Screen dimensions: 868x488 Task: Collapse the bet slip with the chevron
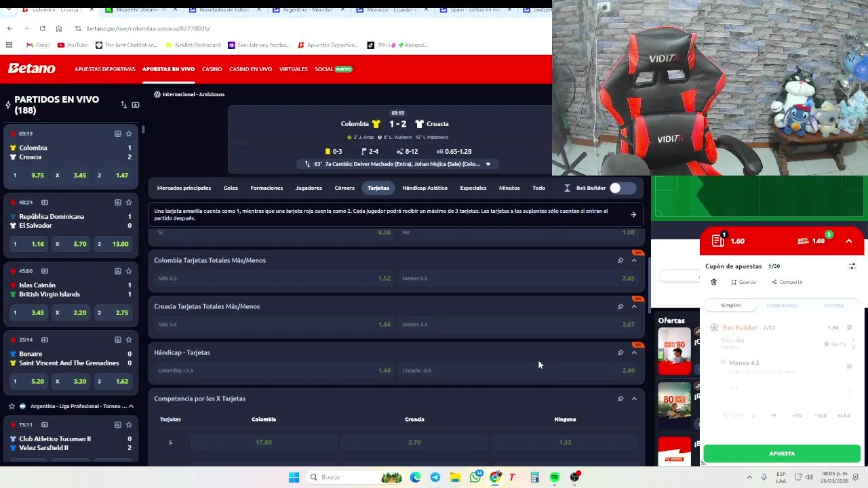848,241
